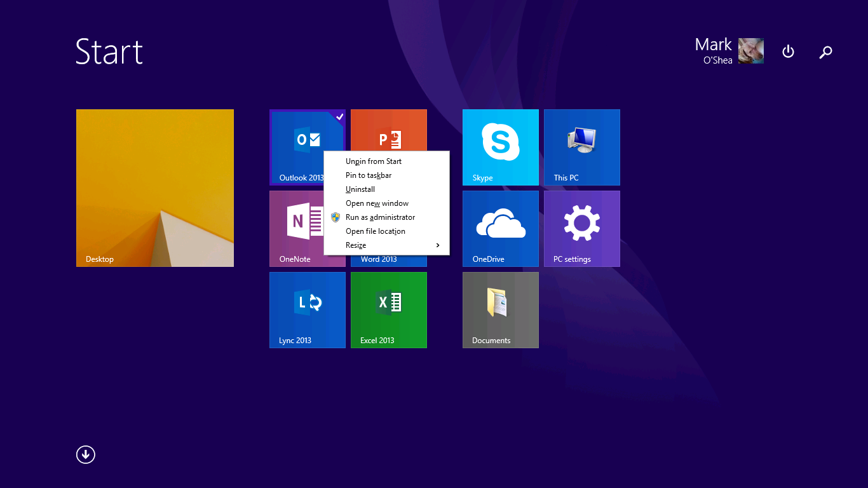Uncheck the selected Outlook 2013 tile checkmark
Screen dimensions: 868x488
click(339, 116)
